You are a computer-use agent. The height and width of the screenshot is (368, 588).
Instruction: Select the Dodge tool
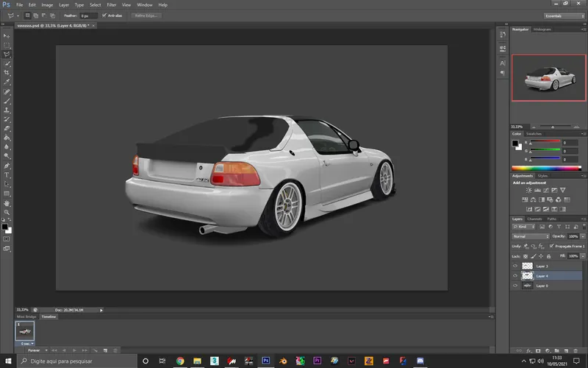[7, 156]
